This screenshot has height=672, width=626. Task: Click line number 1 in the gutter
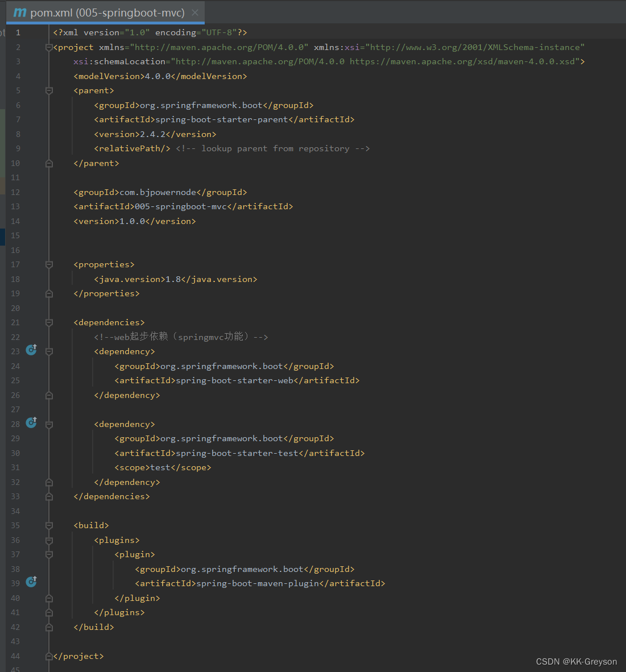[18, 32]
